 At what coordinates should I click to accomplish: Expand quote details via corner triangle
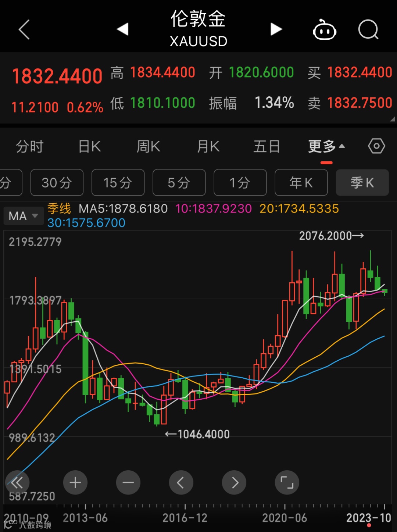click(x=392, y=119)
